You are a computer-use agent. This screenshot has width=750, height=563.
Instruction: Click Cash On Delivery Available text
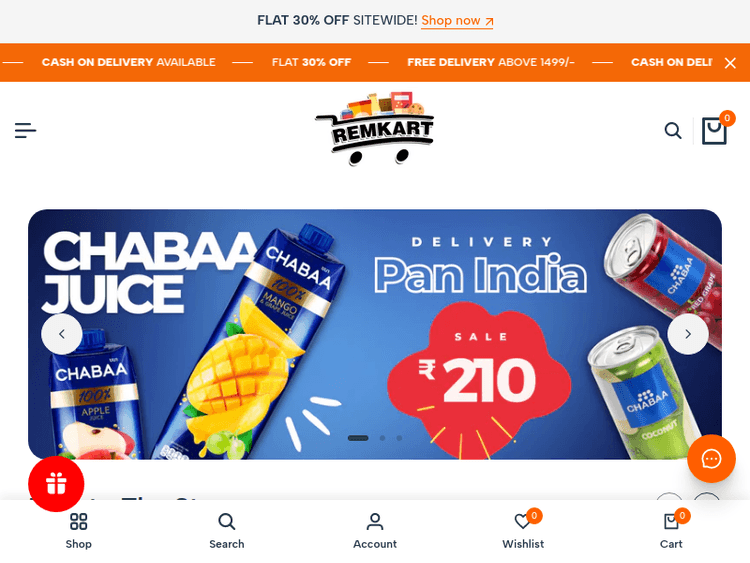[129, 62]
